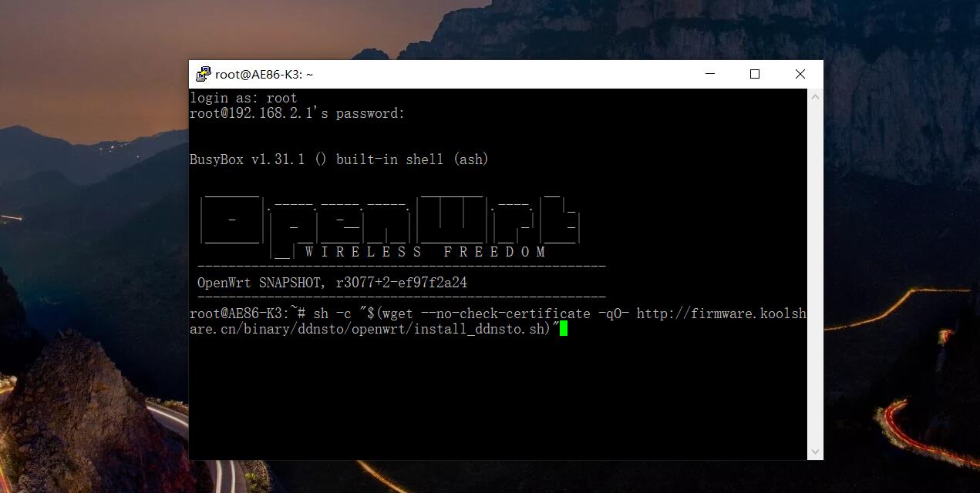
Task: Click the scrollbar between the arrows
Action: [x=815, y=270]
